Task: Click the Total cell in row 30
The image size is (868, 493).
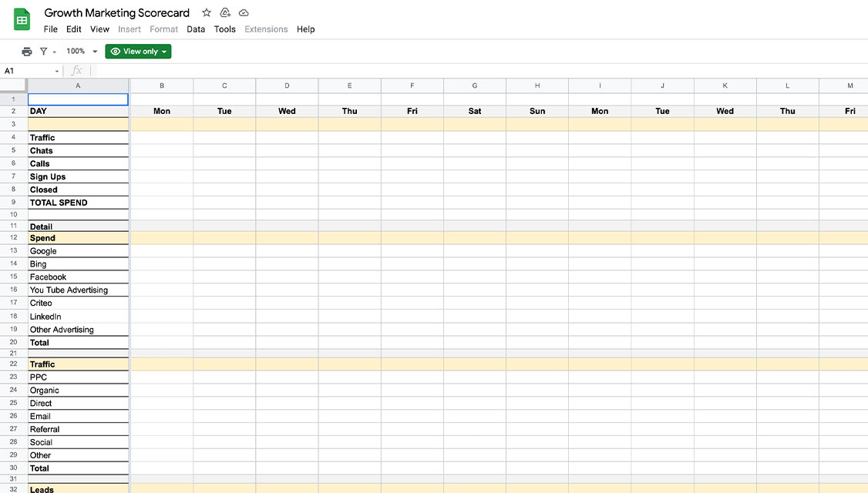Action: click(x=78, y=468)
